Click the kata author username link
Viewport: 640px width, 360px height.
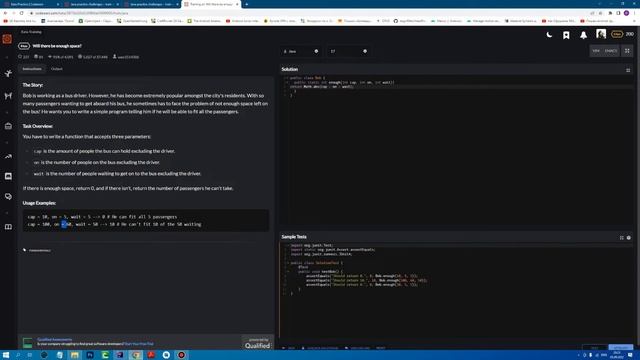pyautogui.click(x=128, y=57)
